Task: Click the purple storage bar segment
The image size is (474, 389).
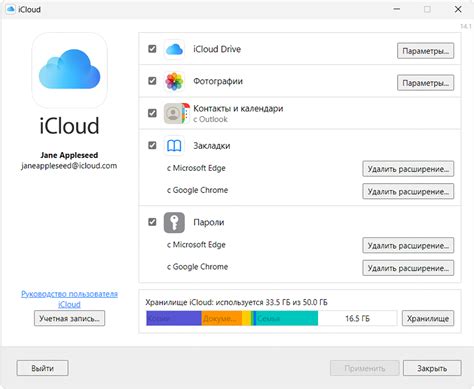Action: (174, 318)
